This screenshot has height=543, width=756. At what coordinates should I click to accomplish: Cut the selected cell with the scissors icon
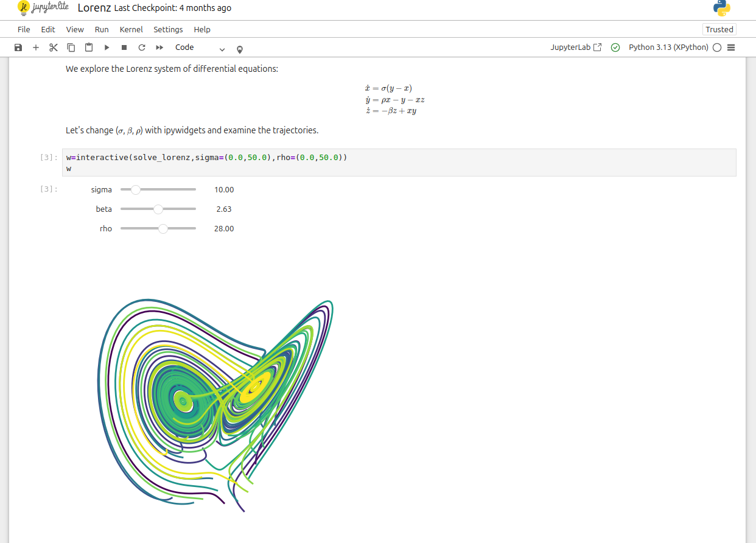(x=54, y=47)
